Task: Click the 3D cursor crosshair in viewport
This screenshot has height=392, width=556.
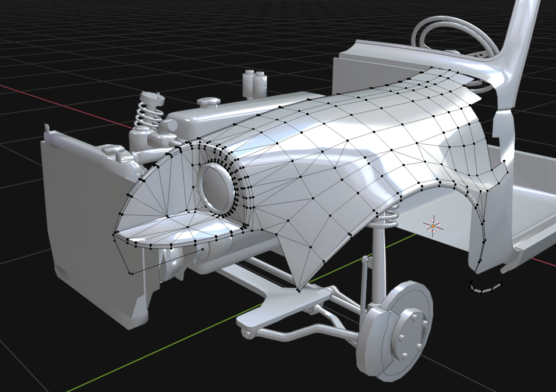Action: click(x=433, y=226)
